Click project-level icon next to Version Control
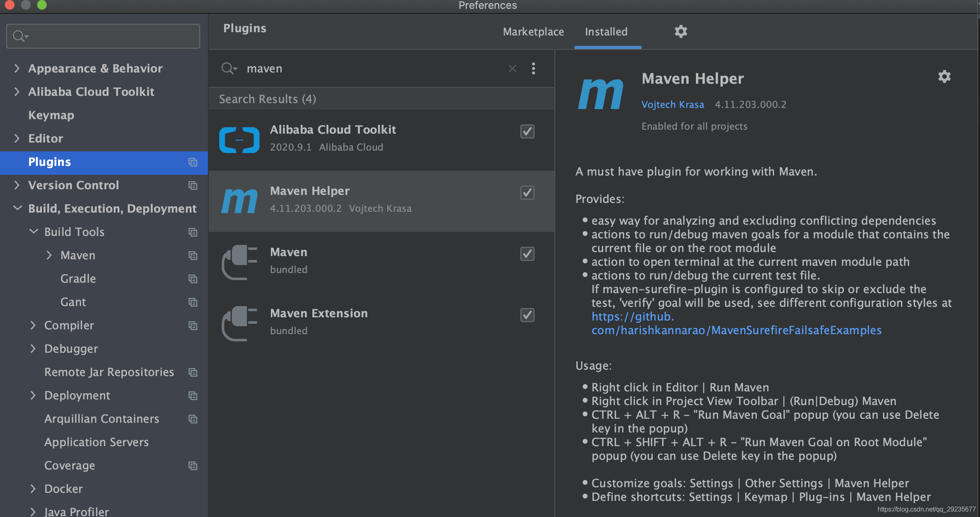The image size is (980, 517). (x=193, y=186)
